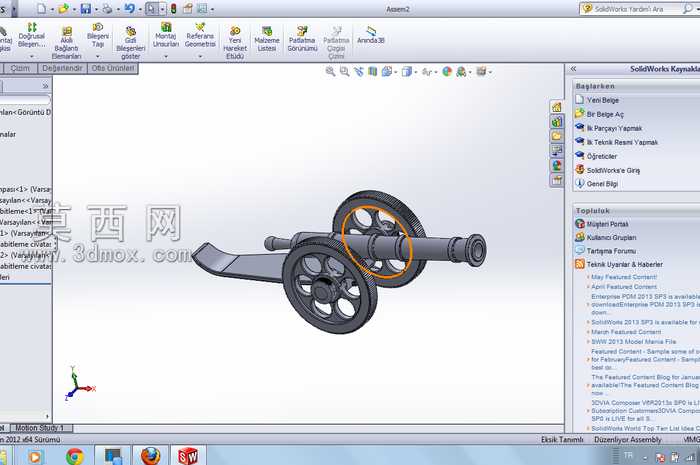Viewport: 700px width, 465px height.
Task: Open dropdown arrow next to the New document icon
Action: (x=52, y=9)
